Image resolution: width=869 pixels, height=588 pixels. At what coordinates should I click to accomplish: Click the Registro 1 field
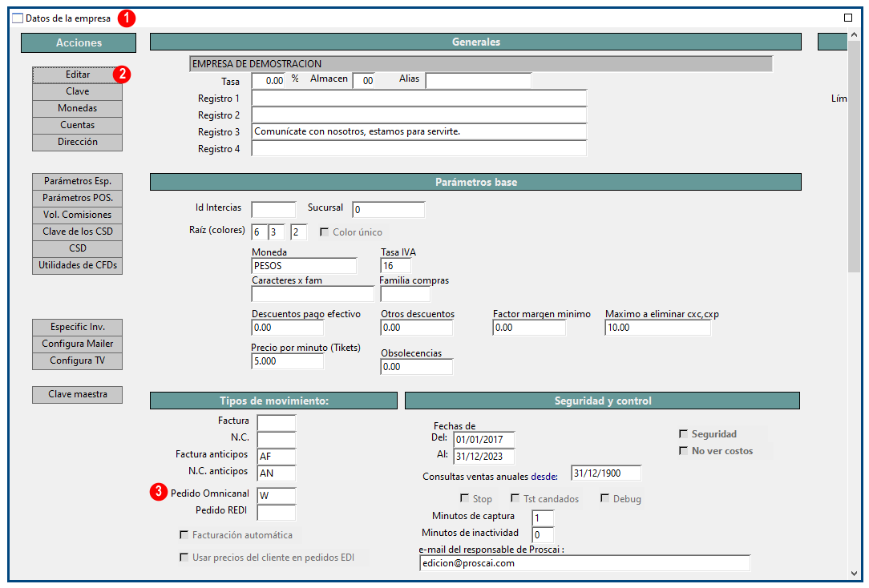tap(419, 98)
